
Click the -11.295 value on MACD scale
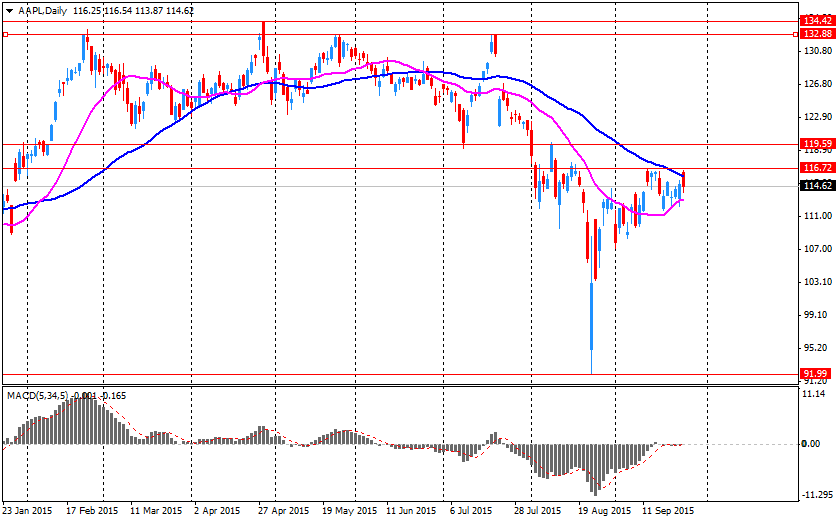818,494
